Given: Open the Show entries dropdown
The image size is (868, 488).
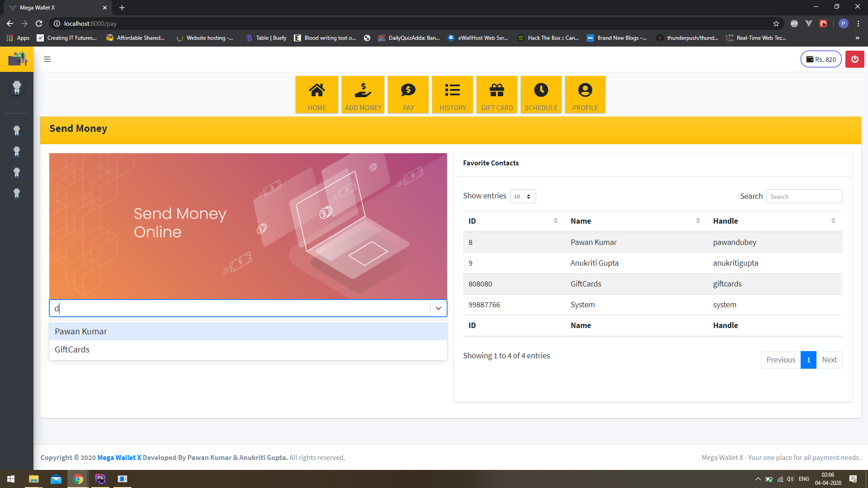Looking at the screenshot, I should coord(523,197).
